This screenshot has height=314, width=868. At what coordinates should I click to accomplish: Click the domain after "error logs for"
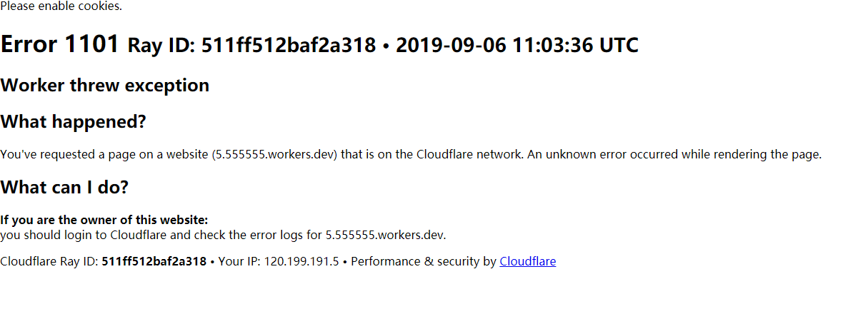[x=385, y=234]
